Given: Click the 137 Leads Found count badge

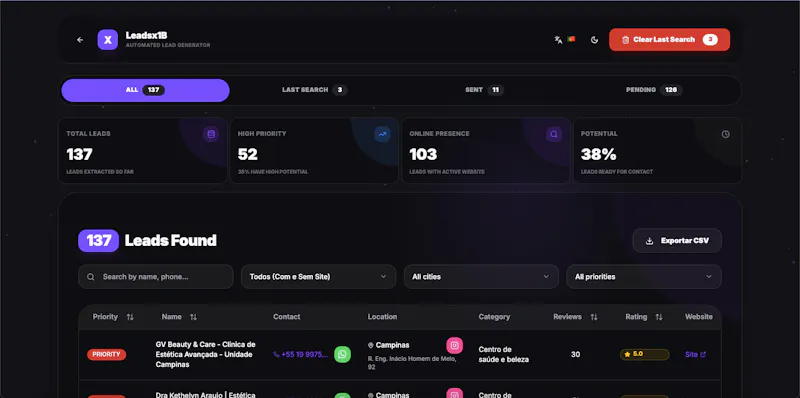Looking at the screenshot, I should coord(98,240).
